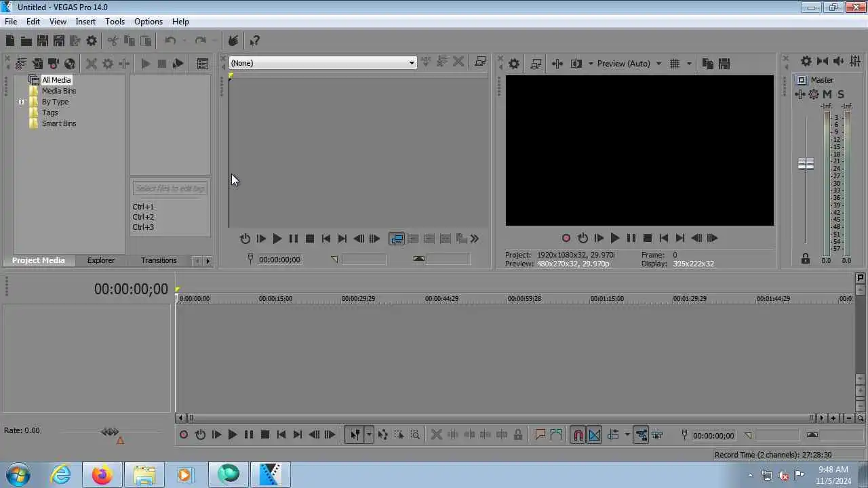
Task: Select the Smart Bins folder
Action: 59,123
